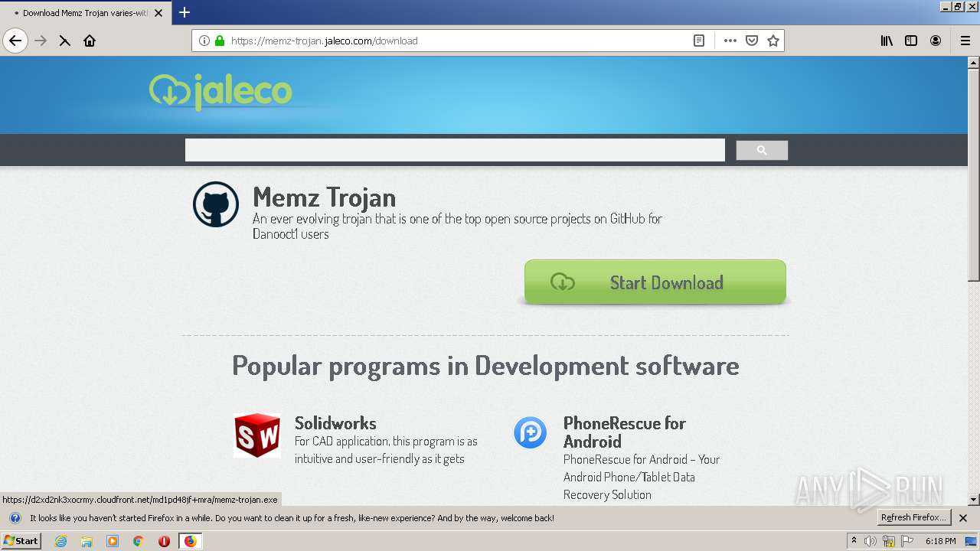
Task: Click the Start Download button
Action: coord(655,282)
